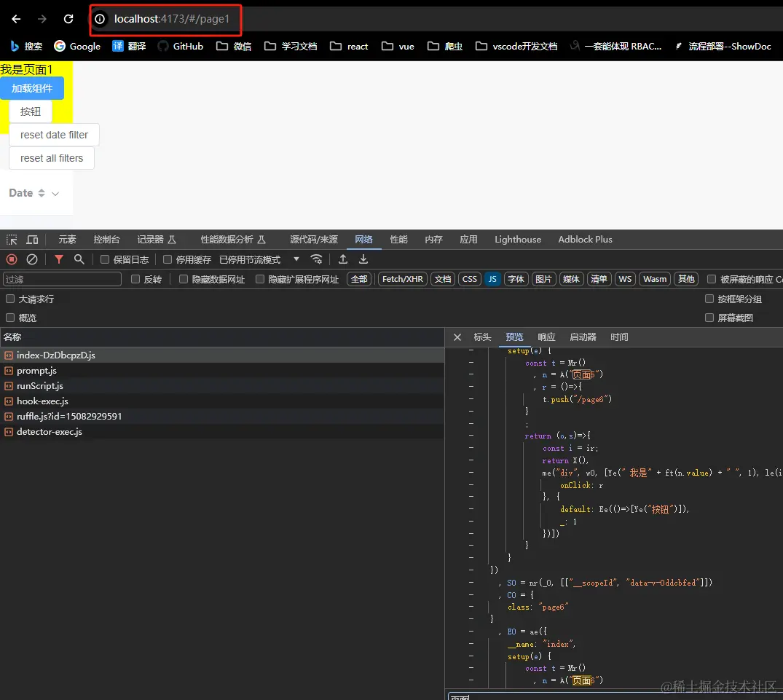Check the 隐藏扩展程序网址 checkbox

[x=260, y=279]
